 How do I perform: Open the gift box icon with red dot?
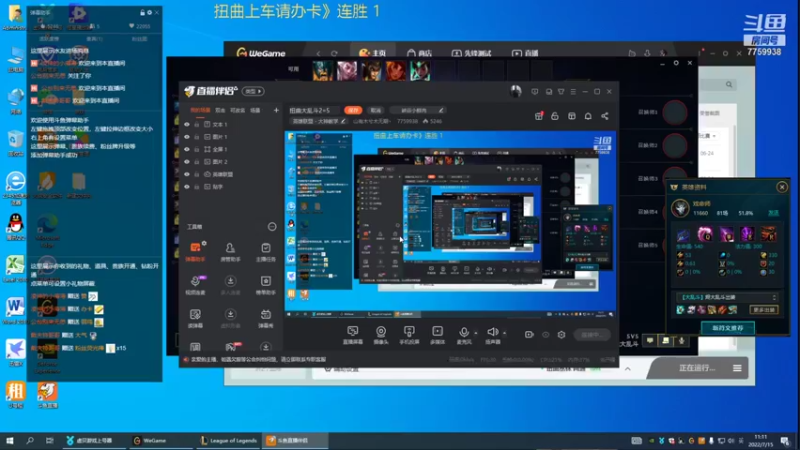coord(539,116)
